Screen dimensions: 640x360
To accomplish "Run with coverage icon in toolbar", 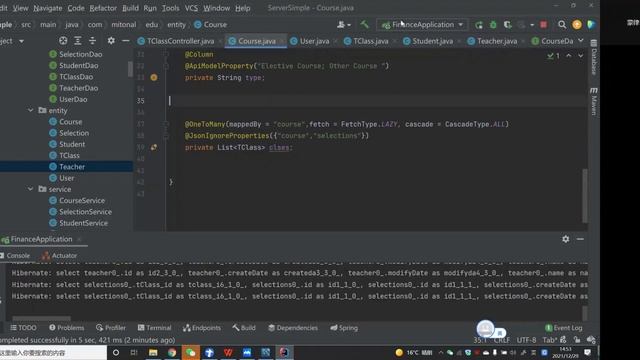I will [507, 25].
